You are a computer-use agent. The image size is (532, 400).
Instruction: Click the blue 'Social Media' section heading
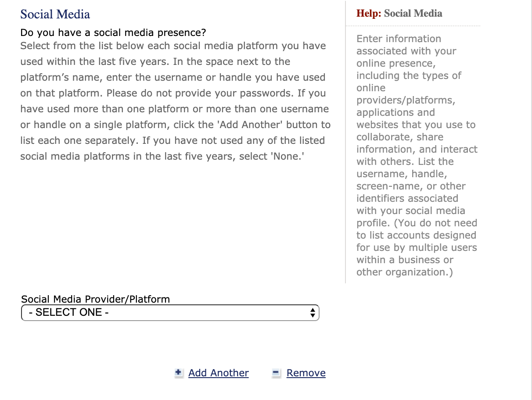tap(55, 14)
